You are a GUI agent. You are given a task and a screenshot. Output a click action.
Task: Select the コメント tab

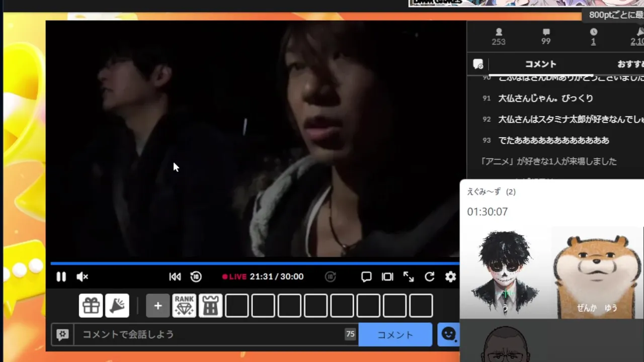540,64
